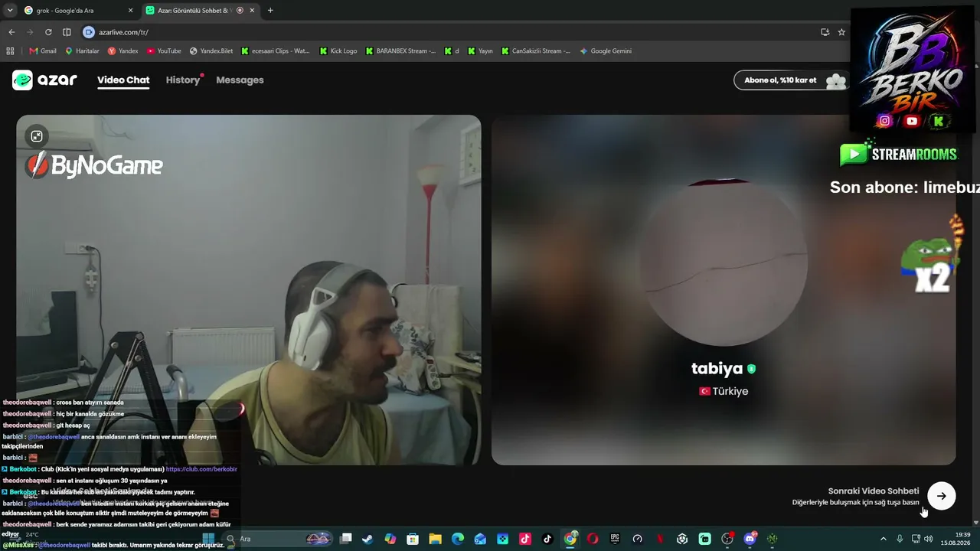Open the Messages tab

click(x=240, y=80)
